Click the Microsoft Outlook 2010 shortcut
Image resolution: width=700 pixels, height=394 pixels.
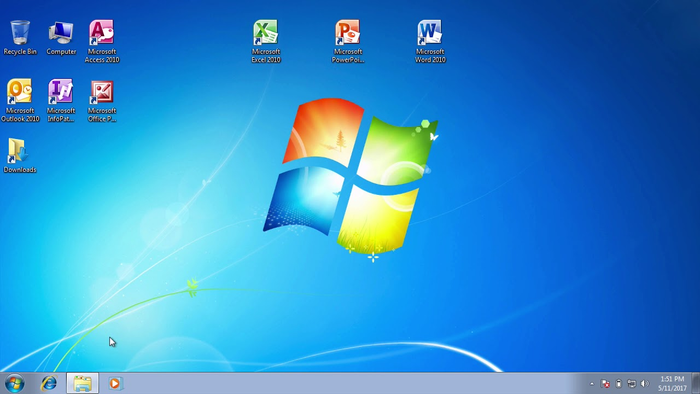pos(20,100)
